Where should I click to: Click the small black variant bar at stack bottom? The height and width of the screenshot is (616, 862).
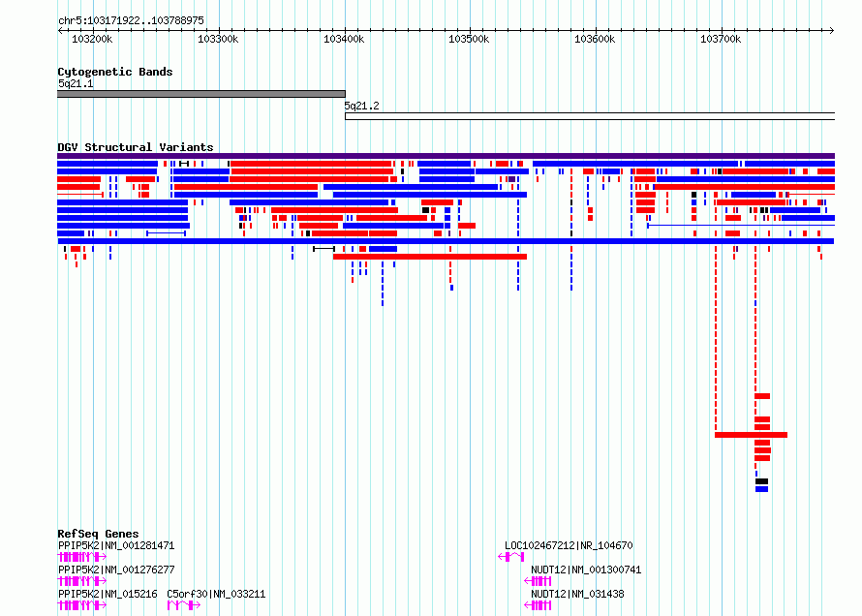[x=761, y=481]
